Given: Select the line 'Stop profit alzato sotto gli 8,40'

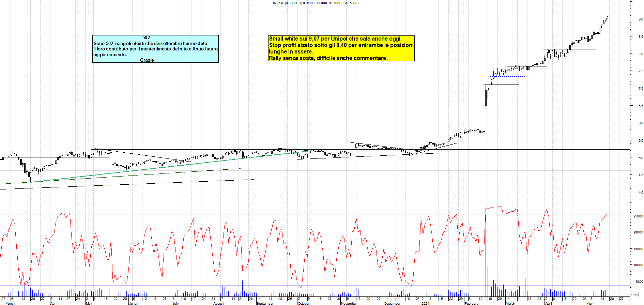Looking at the screenshot, I should click(341, 45).
